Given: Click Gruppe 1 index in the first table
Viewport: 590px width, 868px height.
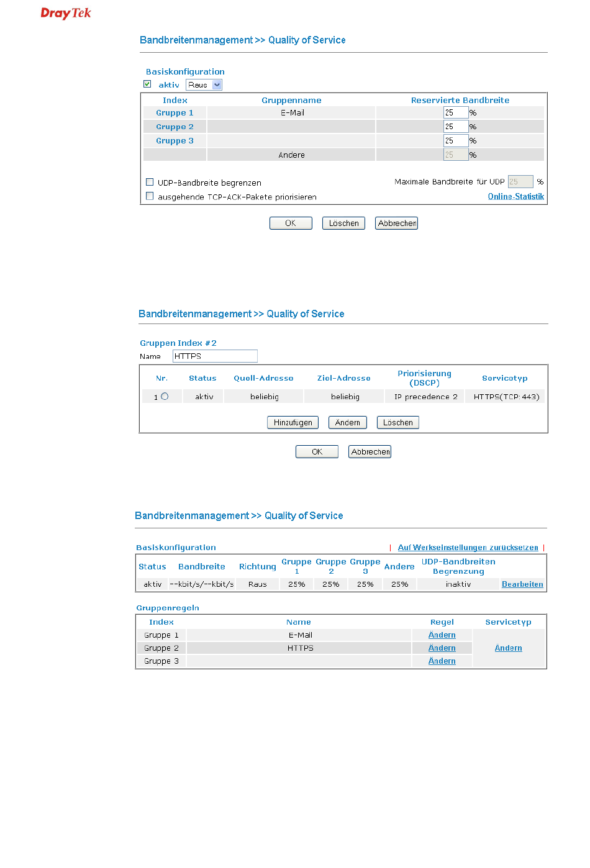Looking at the screenshot, I should tap(175, 113).
